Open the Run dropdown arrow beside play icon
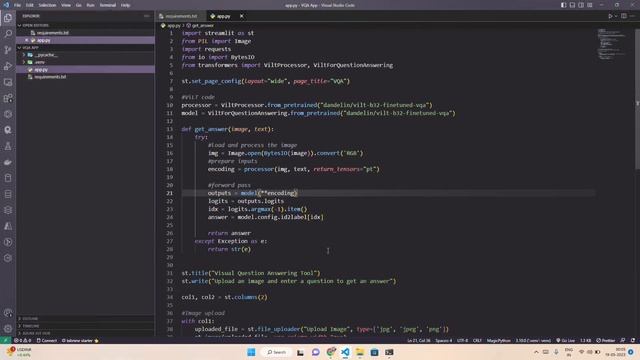 (x=616, y=16)
